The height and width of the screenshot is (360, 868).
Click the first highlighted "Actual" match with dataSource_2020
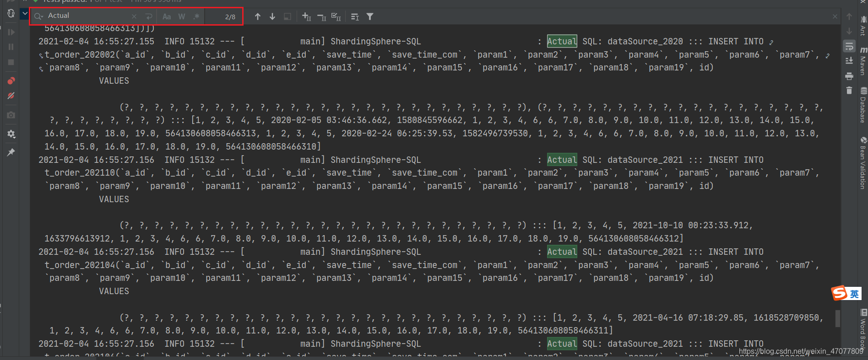[x=562, y=41]
